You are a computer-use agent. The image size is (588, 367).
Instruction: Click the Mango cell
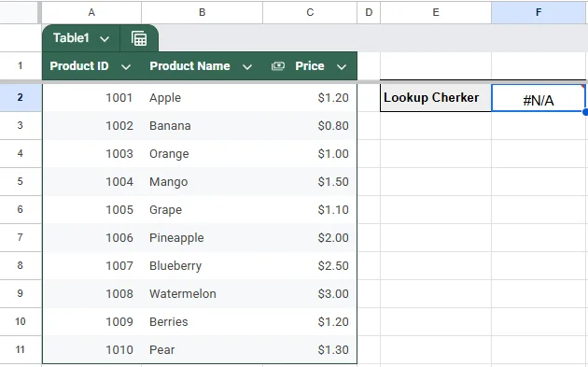click(x=203, y=181)
